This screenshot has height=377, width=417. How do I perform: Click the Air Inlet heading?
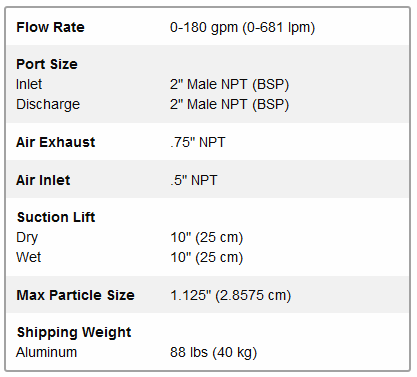pyautogui.click(x=43, y=180)
